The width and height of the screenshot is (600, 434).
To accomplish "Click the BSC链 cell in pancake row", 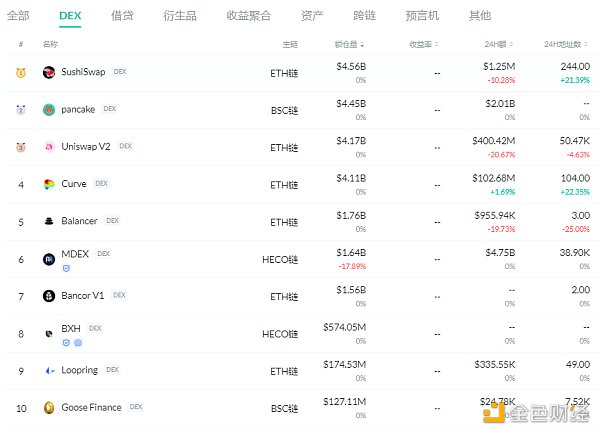I will point(284,111).
